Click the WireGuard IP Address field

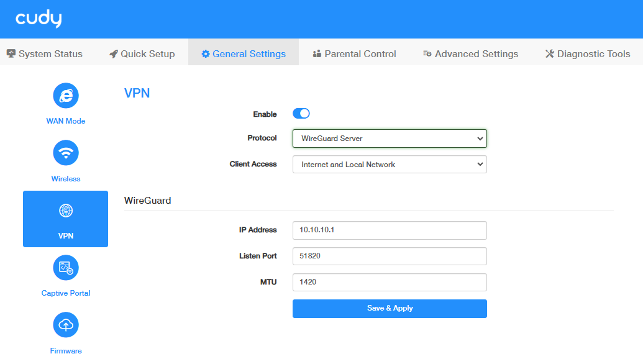pyautogui.click(x=390, y=230)
